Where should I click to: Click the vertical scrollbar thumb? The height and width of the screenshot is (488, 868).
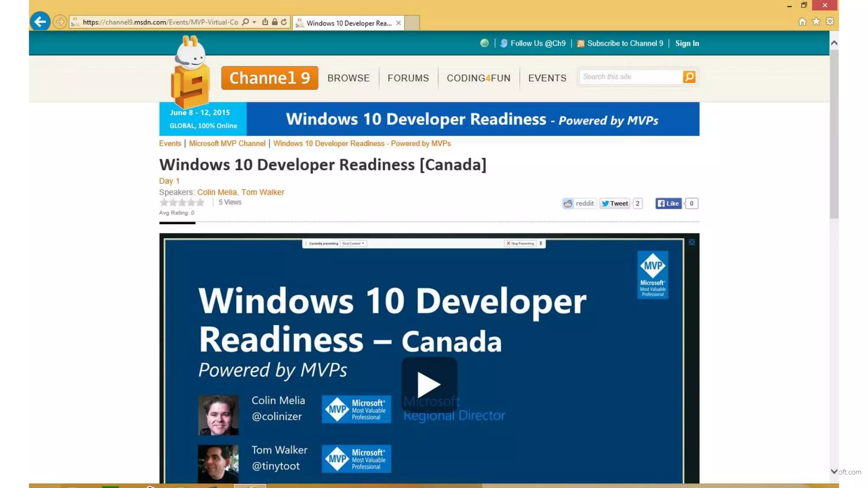[x=834, y=134]
